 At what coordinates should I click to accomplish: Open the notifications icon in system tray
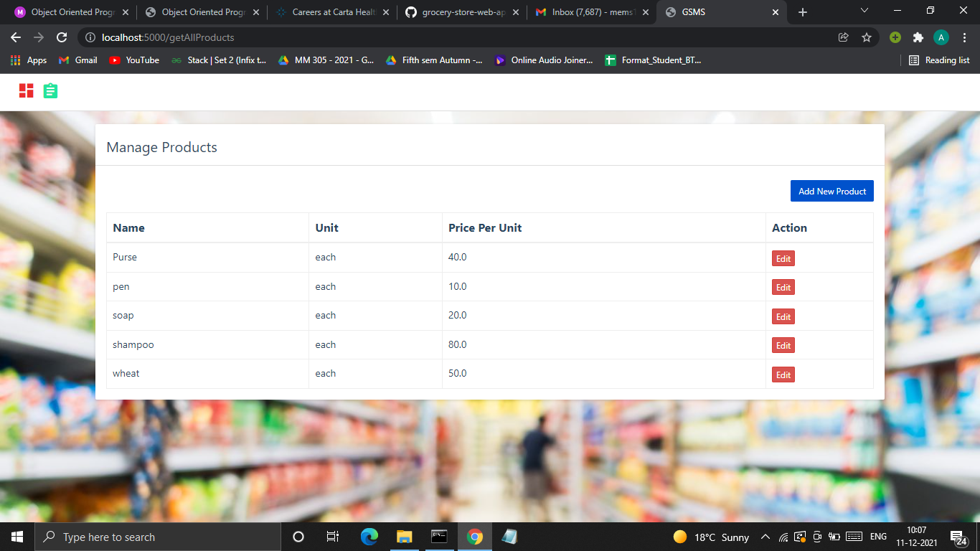(x=957, y=536)
